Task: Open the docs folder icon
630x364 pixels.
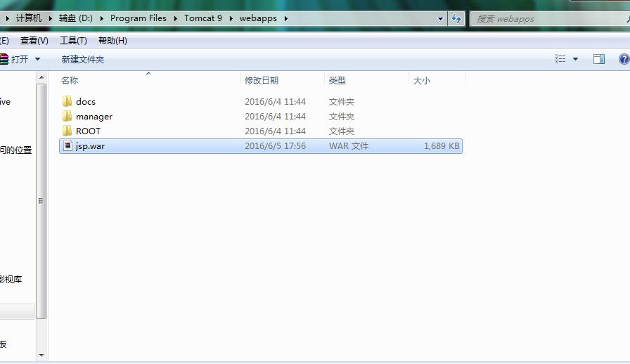Action: 67,101
